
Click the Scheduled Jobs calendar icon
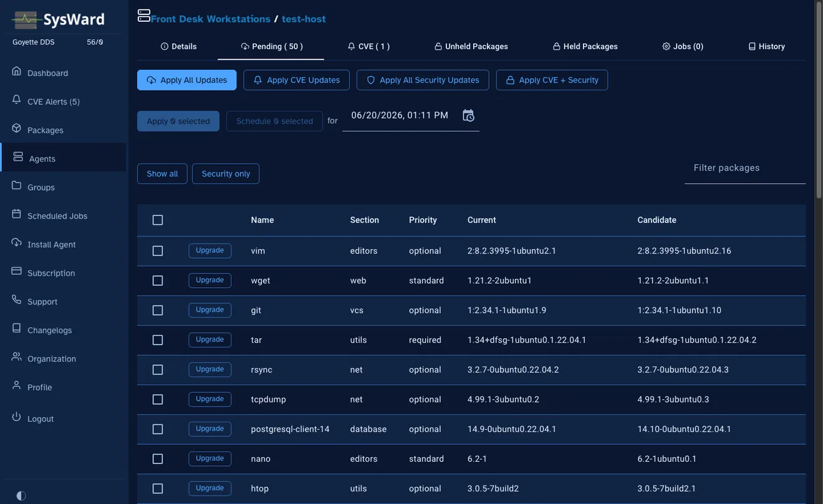click(x=16, y=214)
